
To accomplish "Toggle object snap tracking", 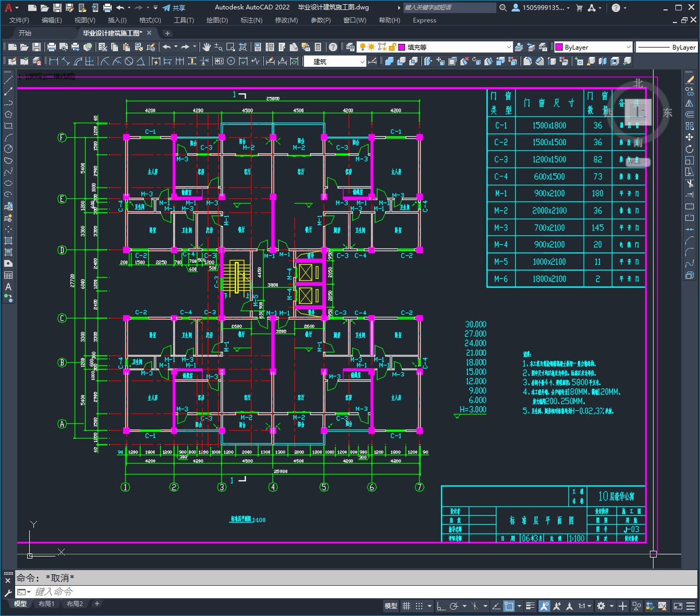I will point(496,606).
